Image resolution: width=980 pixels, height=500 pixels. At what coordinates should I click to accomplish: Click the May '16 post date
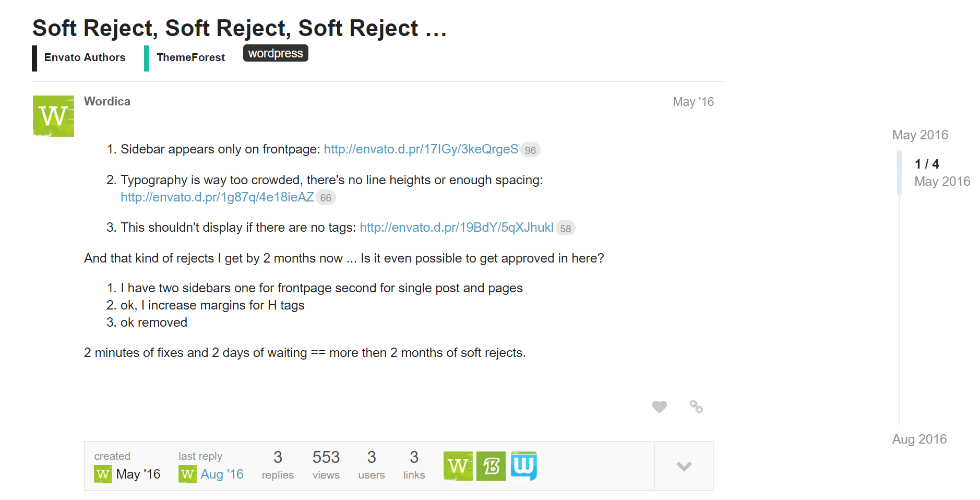click(x=693, y=102)
